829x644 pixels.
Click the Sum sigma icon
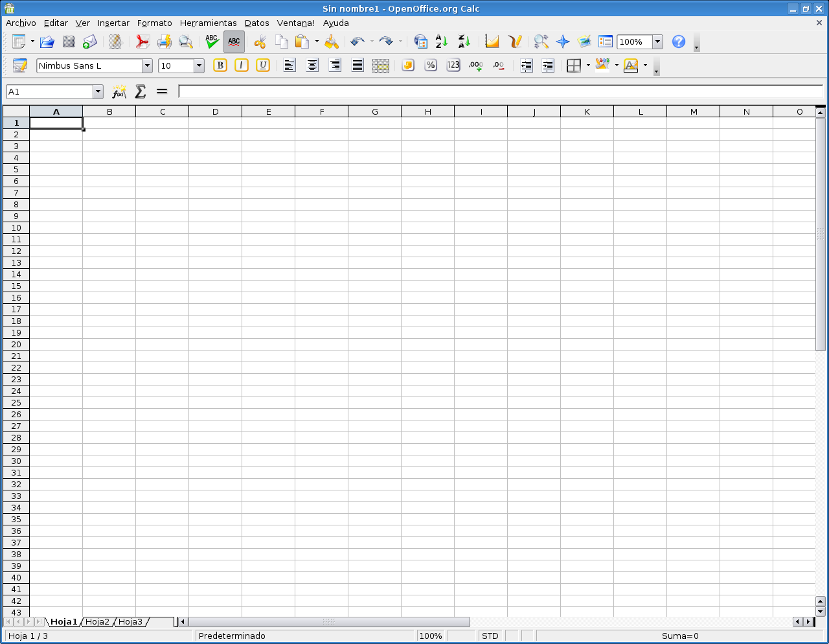(141, 92)
